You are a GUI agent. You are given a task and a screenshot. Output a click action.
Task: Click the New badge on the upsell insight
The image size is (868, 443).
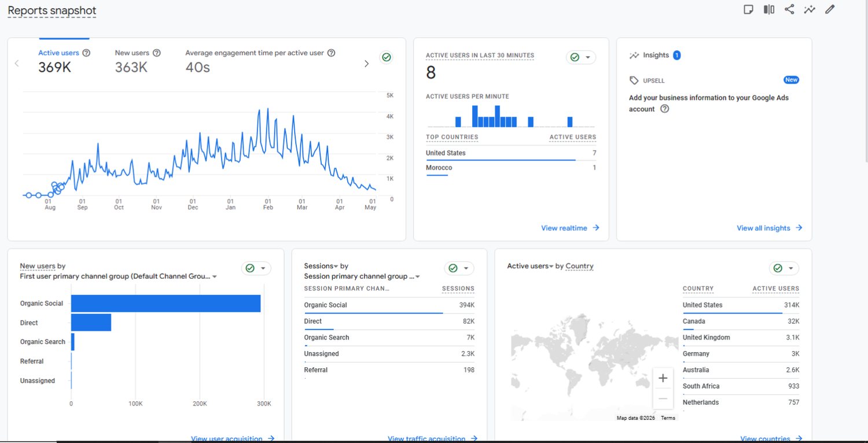(791, 80)
